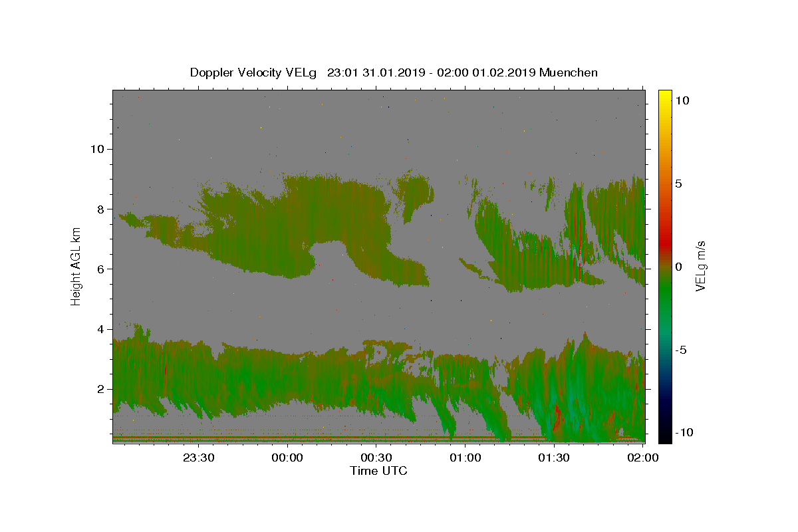Click the colorbar value '10' at top
The width and height of the screenshot is (798, 532).
(x=682, y=100)
